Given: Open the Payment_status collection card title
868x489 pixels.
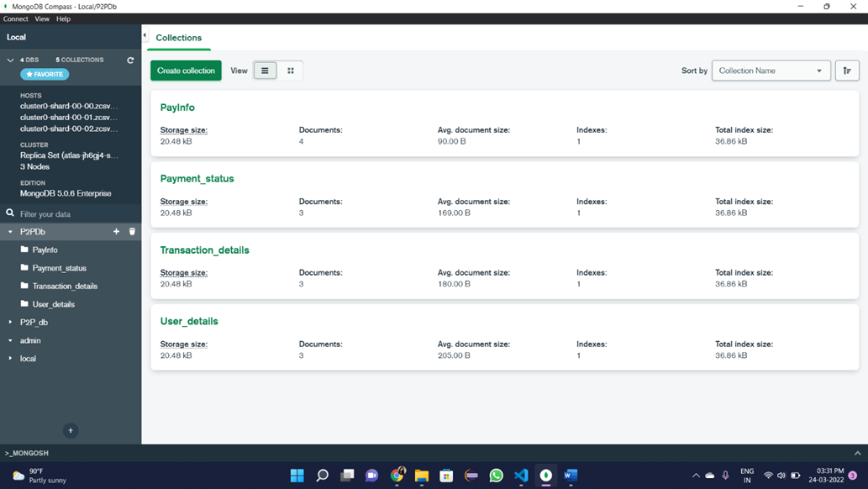Looking at the screenshot, I should click(197, 178).
